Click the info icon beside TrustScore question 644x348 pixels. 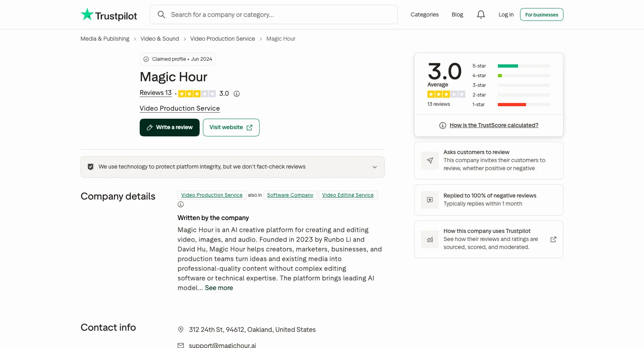[443, 126]
